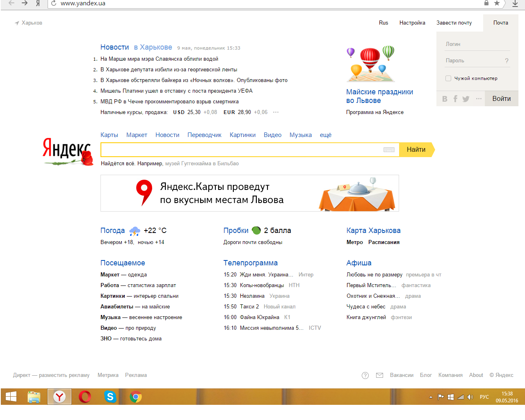Open the 'Настройка' settings menu

[412, 23]
